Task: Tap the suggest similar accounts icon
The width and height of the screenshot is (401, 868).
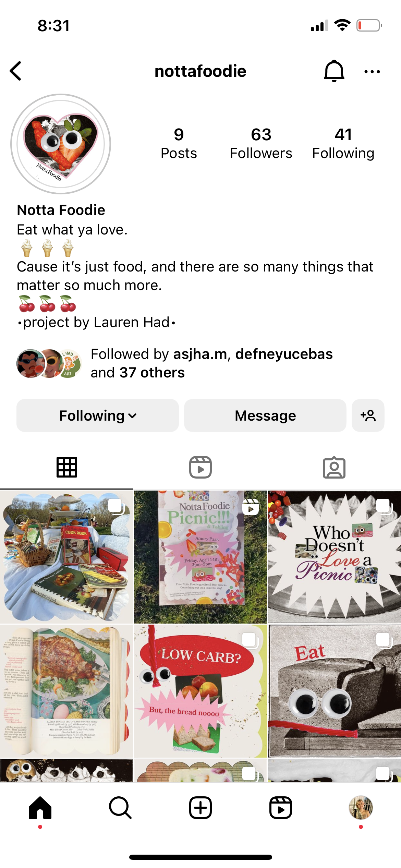Action: [368, 415]
